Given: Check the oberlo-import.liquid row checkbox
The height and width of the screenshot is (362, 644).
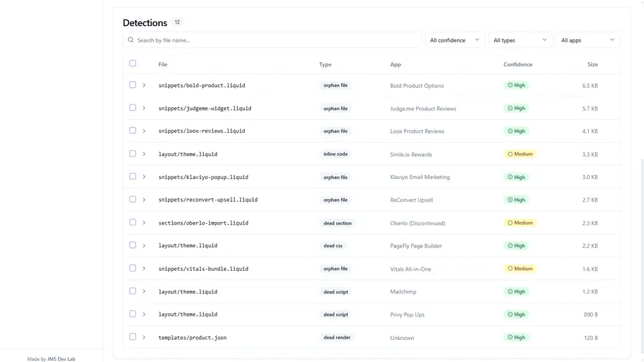Looking at the screenshot, I should click(x=133, y=222).
